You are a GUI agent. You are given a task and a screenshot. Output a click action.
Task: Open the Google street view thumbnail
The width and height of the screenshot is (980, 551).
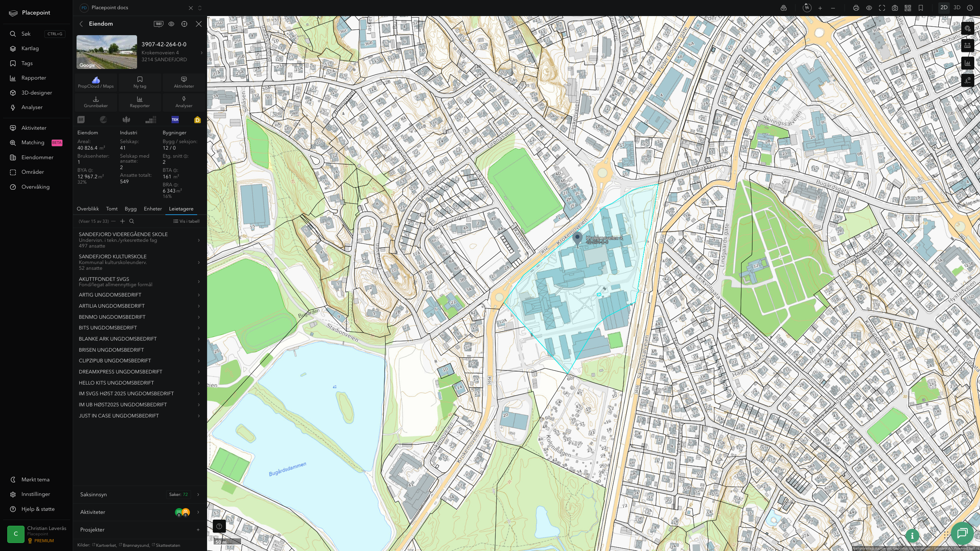(x=107, y=52)
